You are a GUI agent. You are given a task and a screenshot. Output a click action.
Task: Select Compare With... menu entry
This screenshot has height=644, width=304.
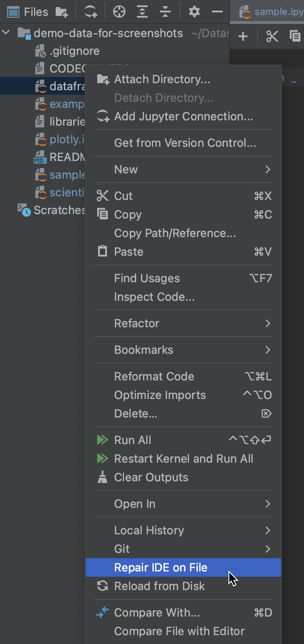[183, 613]
